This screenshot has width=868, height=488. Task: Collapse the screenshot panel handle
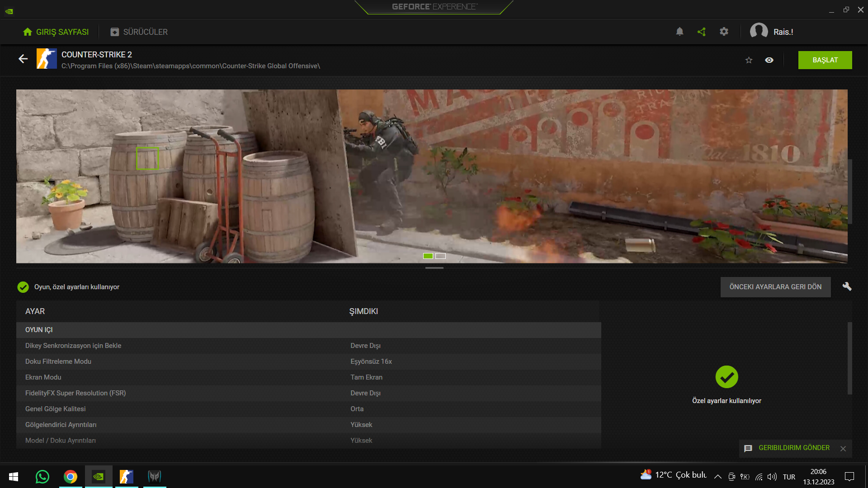tap(434, 268)
